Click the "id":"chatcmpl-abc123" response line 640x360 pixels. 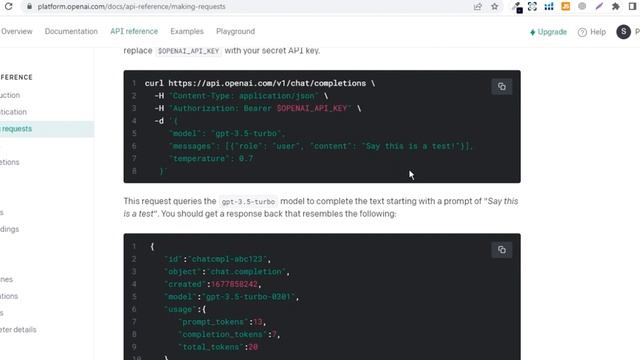pyautogui.click(x=218, y=259)
